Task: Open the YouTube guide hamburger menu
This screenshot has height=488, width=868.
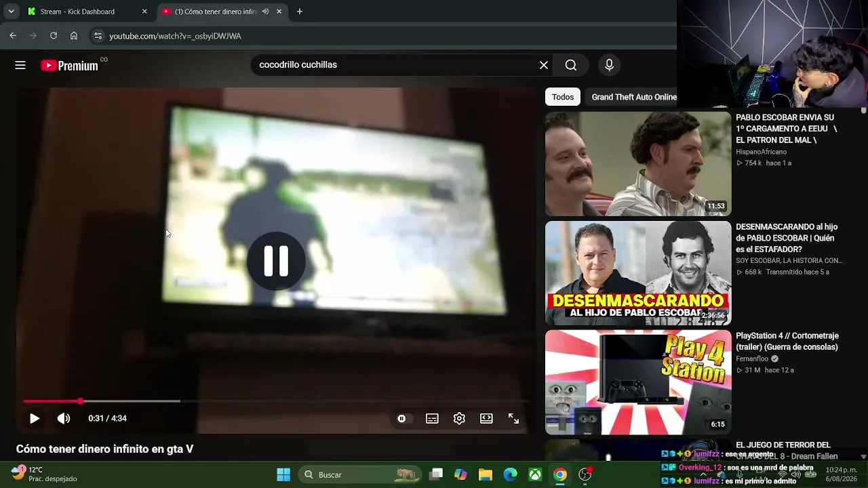Action: pos(20,65)
